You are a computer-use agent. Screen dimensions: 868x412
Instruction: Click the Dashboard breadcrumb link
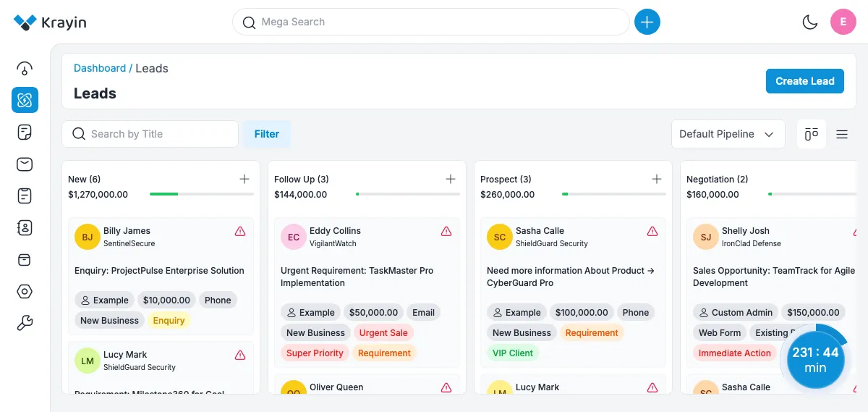point(100,68)
